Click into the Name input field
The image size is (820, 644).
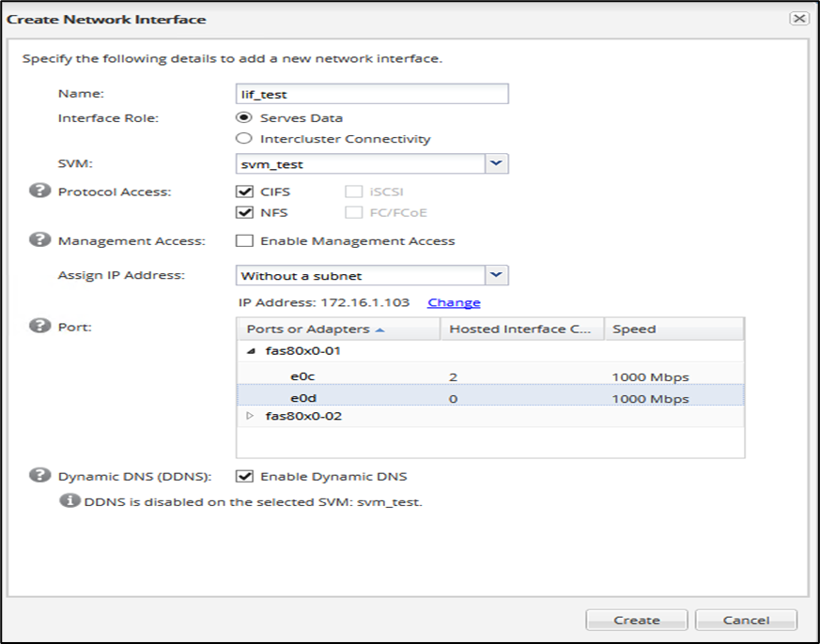pos(372,94)
